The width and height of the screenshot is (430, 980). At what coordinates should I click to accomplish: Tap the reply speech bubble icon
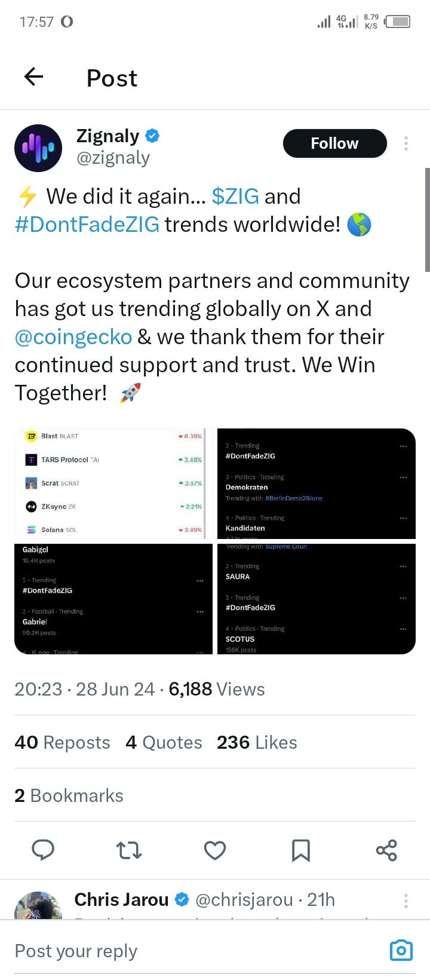coord(42,850)
